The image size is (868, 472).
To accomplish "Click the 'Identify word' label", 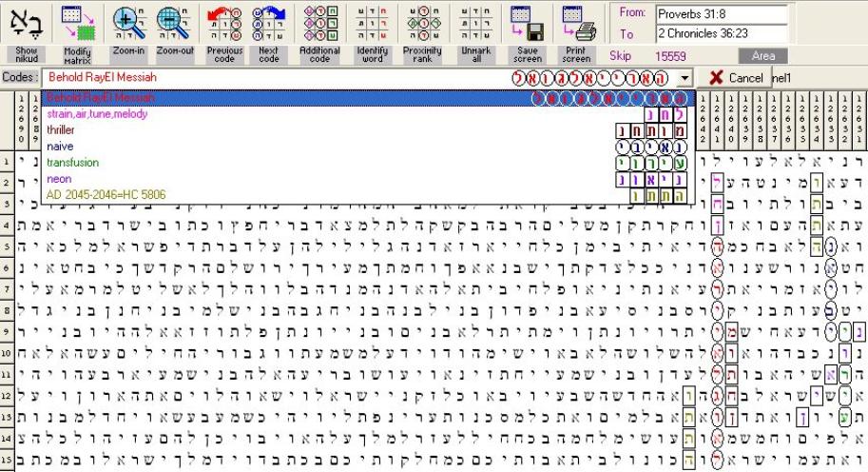I will [372, 54].
